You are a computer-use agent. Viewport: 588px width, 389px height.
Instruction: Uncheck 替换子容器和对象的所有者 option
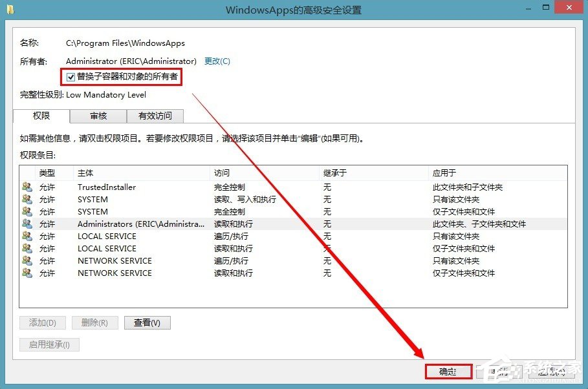coord(70,77)
